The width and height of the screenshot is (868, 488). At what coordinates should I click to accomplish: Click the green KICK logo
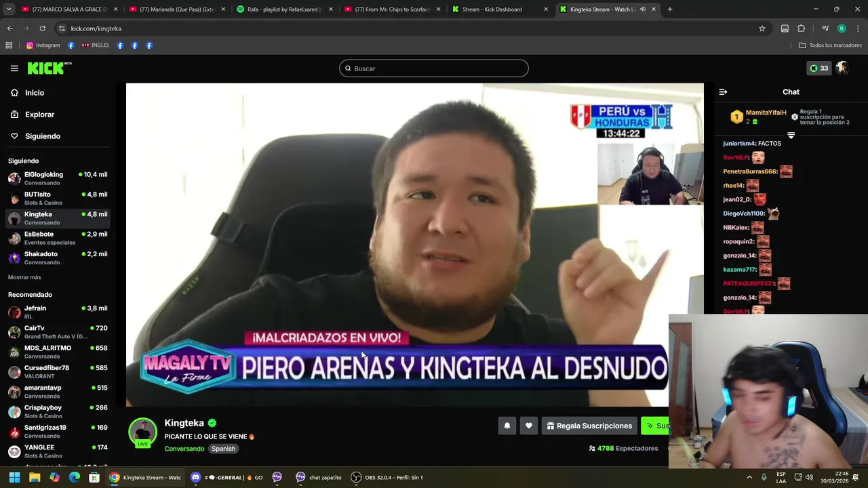point(49,68)
